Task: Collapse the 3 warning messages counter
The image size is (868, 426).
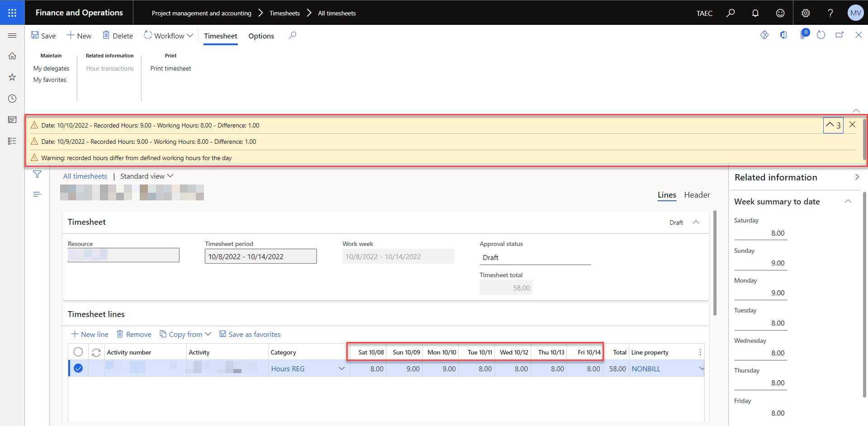Action: 833,125
